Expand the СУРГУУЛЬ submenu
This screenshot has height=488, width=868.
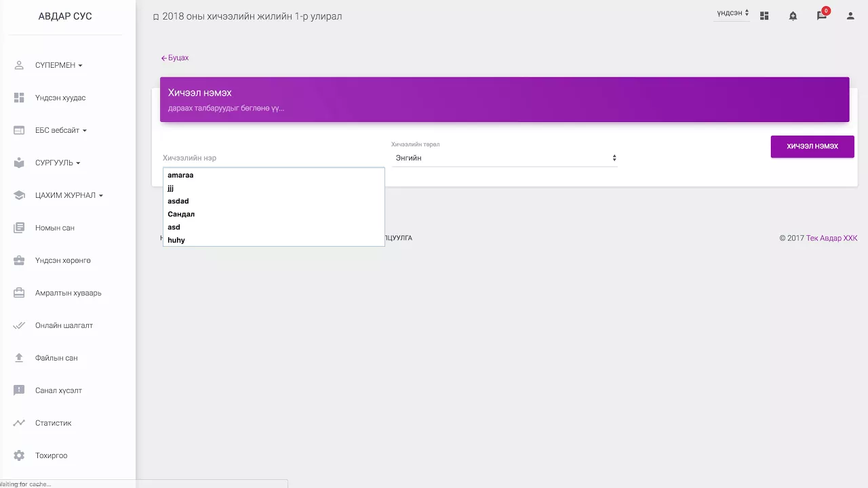point(58,163)
